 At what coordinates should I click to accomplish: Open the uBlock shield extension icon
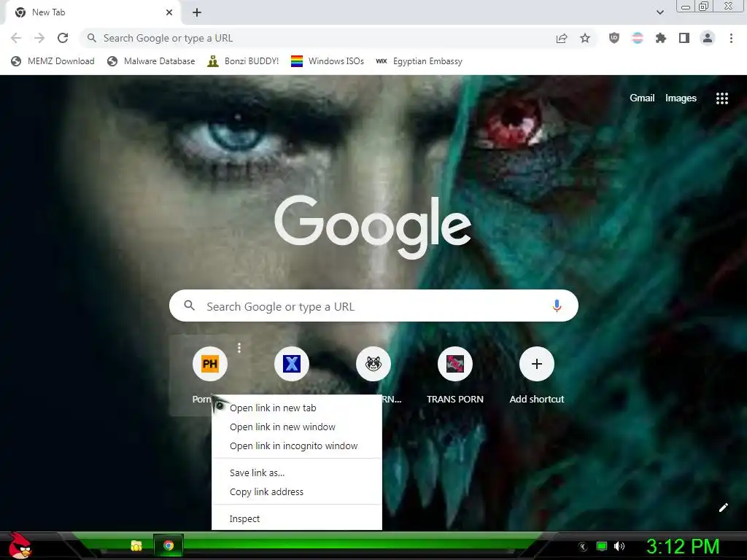pos(614,38)
